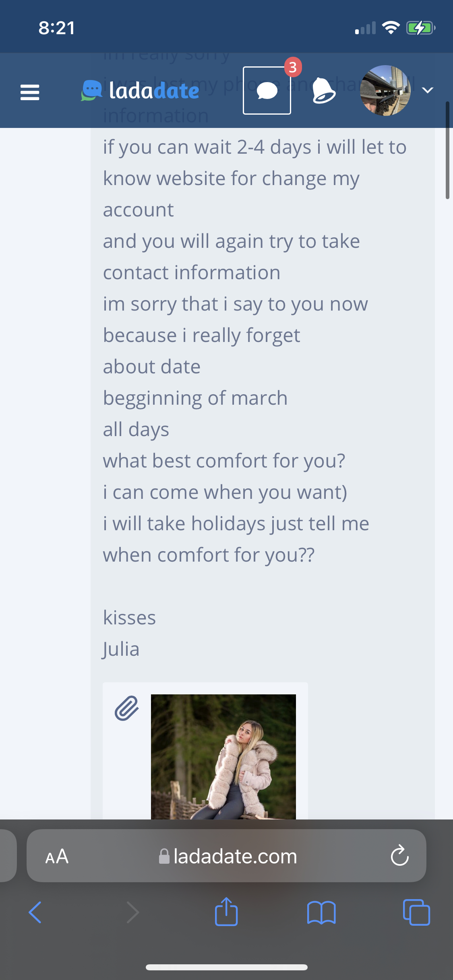View the notifications bell
The height and width of the screenshot is (980, 453).
click(x=323, y=91)
